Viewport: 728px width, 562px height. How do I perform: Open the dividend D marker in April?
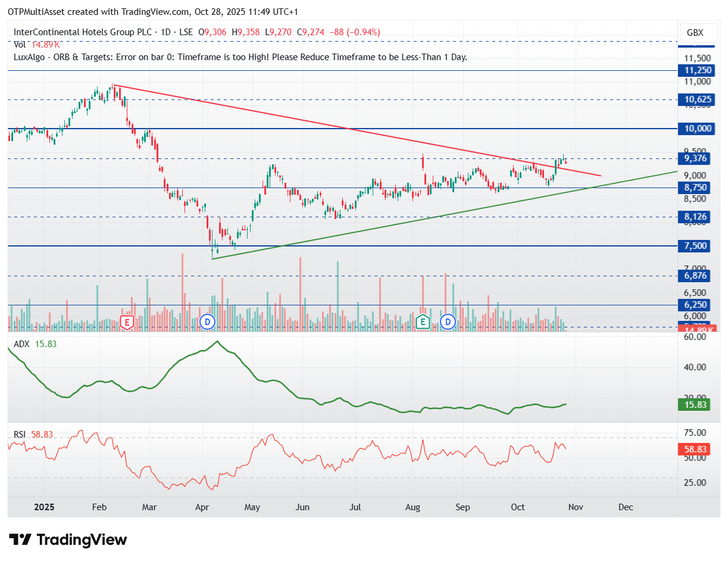coord(207,322)
